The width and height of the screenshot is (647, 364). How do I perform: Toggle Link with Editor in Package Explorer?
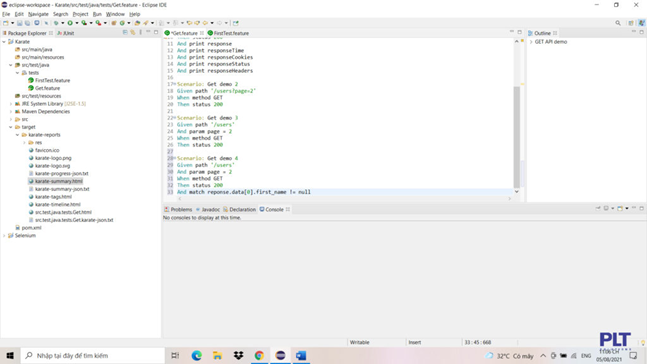point(133,32)
